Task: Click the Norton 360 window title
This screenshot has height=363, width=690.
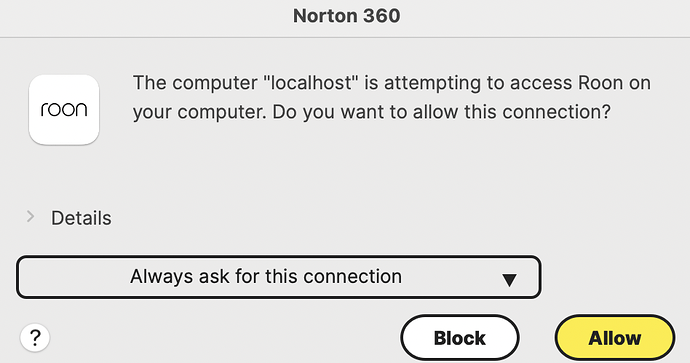Action: (347, 16)
